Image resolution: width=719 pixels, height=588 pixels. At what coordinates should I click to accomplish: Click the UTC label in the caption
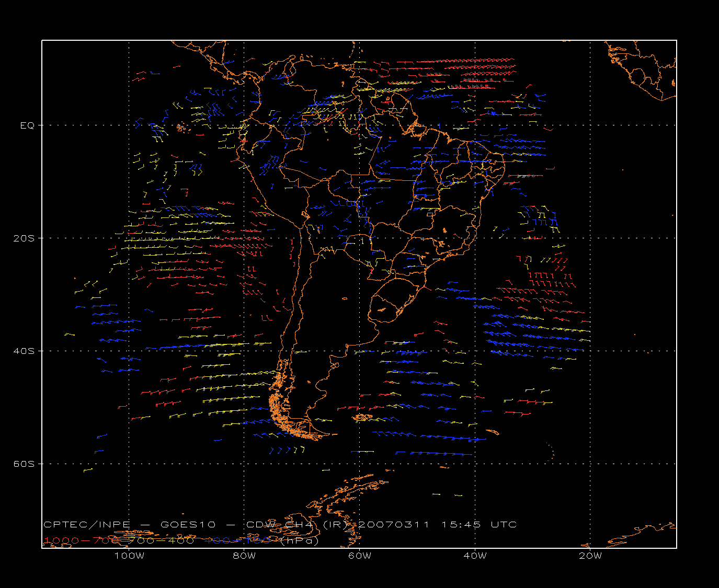[x=504, y=524]
